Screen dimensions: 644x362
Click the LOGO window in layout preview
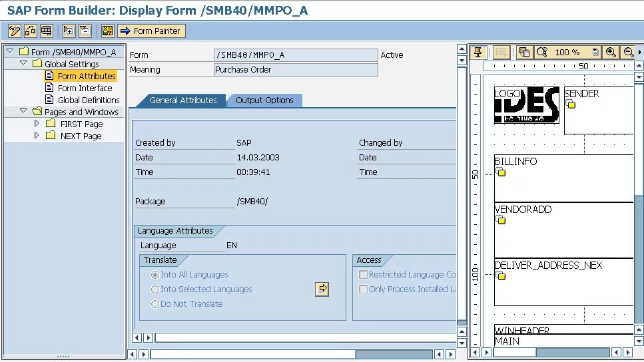tap(527, 105)
